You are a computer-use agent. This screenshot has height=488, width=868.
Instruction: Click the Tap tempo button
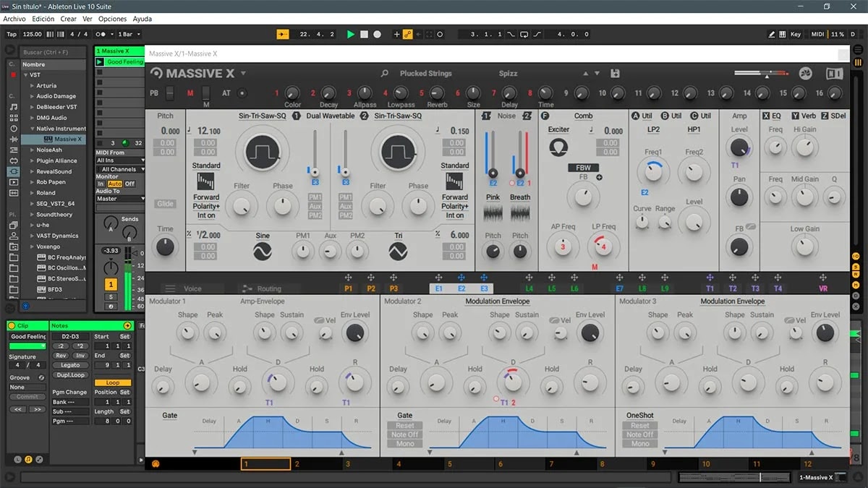tap(12, 34)
